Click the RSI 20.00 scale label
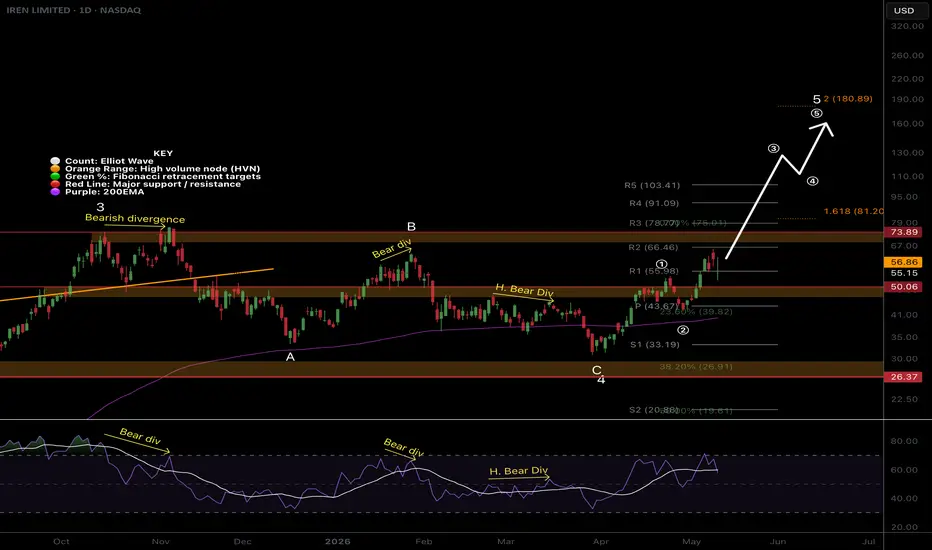Image resolution: width=932 pixels, height=550 pixels. (904, 527)
